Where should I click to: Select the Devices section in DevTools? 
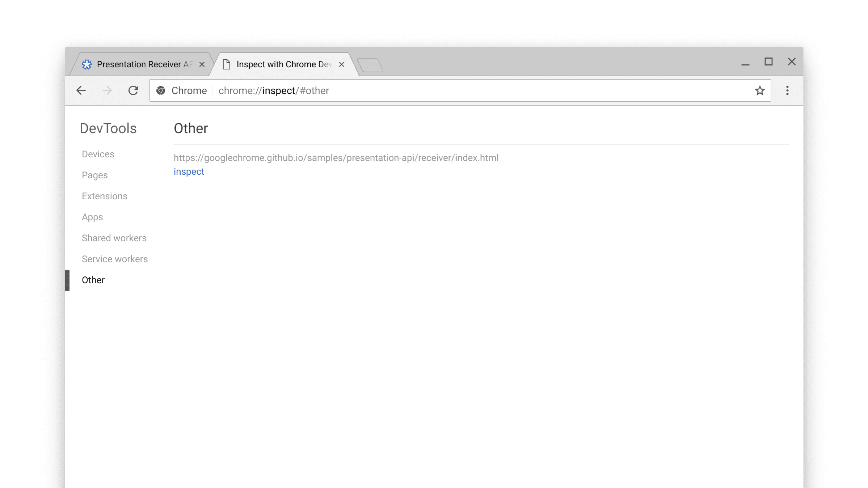click(x=98, y=154)
